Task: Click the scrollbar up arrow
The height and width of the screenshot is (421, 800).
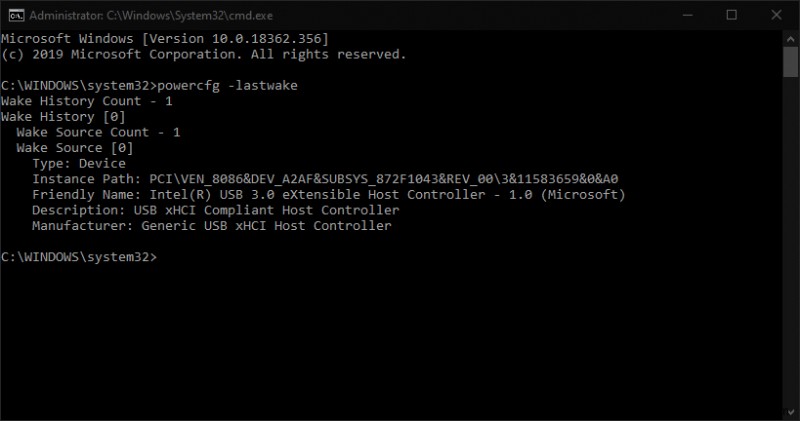Action: coord(790,36)
